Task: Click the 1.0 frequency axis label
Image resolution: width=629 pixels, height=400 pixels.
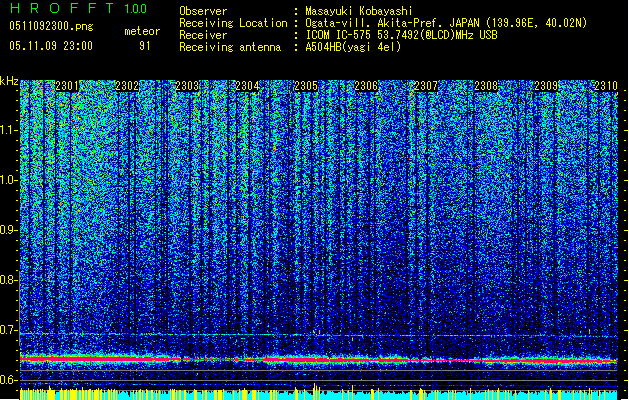Action: click(9, 181)
